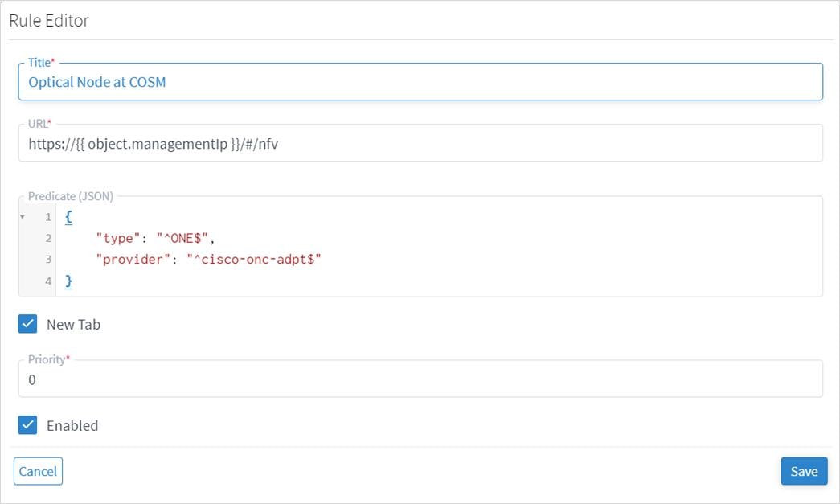Focus the Title field with Optical Node at COSM
This screenshot has width=840, height=504.
click(420, 82)
